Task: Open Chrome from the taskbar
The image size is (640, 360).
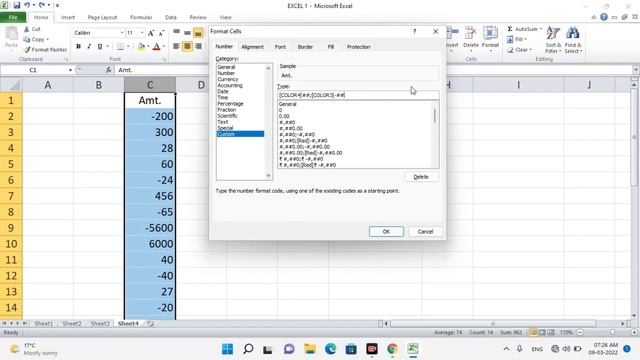Action: click(x=392, y=349)
